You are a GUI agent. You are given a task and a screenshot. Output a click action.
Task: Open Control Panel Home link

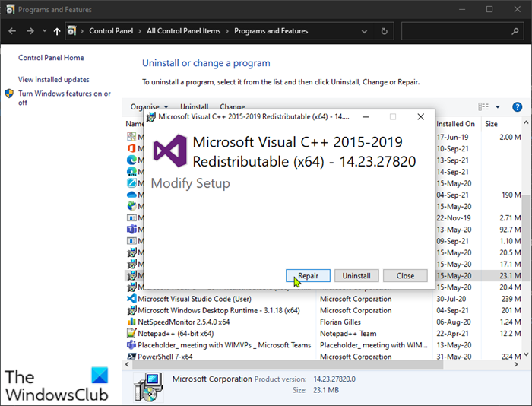pyautogui.click(x=51, y=58)
